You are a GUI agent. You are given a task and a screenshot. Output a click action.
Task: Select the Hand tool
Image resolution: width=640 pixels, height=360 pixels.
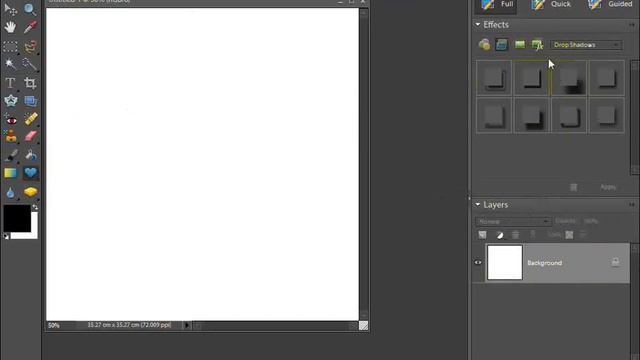(x=10, y=27)
